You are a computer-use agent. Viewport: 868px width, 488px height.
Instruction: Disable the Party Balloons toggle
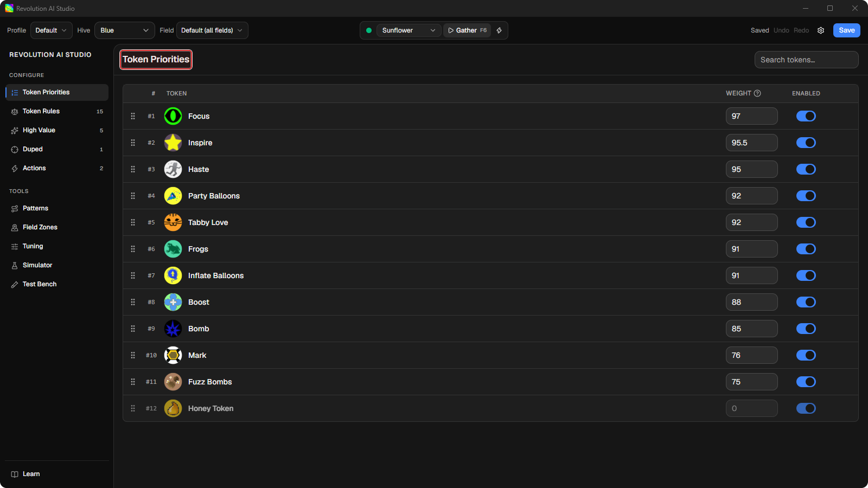coord(806,196)
